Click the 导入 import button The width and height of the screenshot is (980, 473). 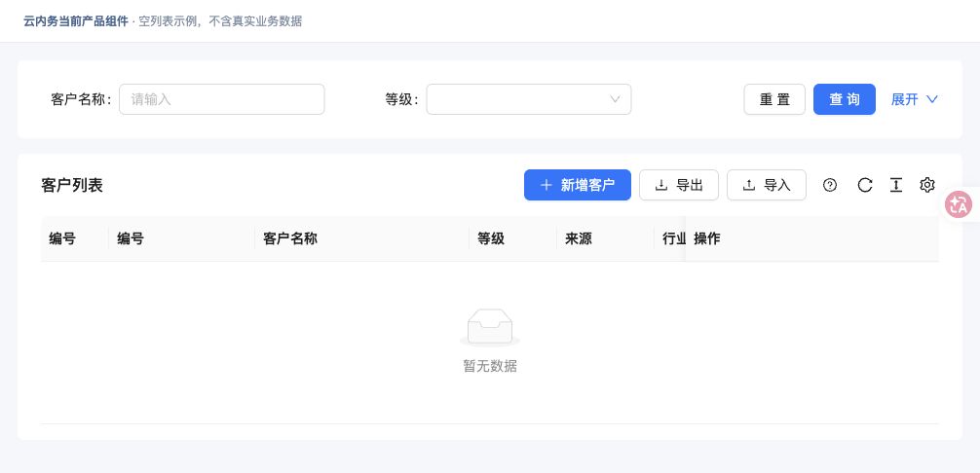(x=767, y=185)
